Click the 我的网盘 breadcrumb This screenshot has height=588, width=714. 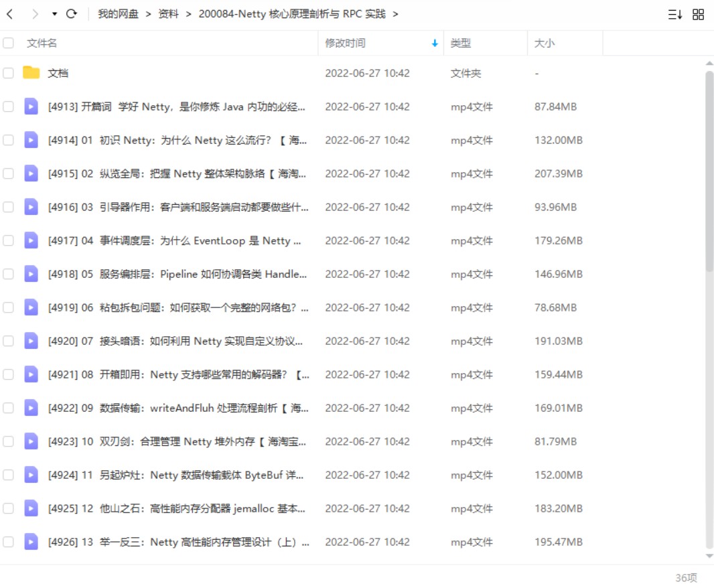[118, 14]
